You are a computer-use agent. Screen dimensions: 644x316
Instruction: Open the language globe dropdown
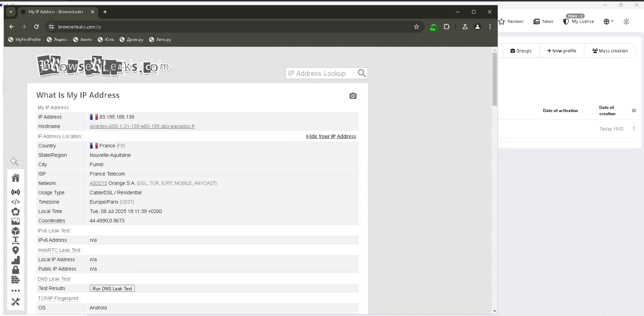(608, 22)
